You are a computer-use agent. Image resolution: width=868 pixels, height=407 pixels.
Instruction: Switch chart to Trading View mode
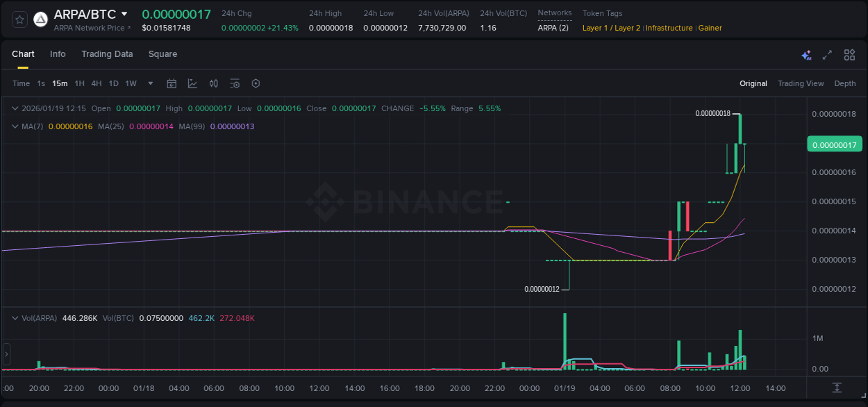click(801, 83)
